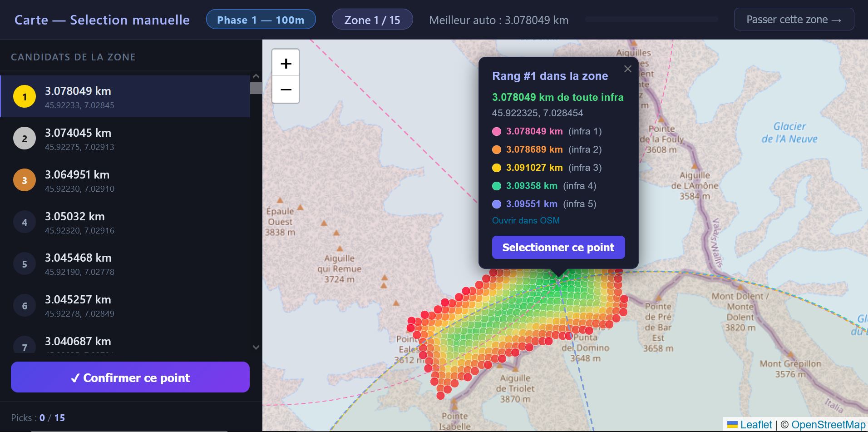Viewport: 868px width, 432px height.
Task: Select the bronze rank 3 badge
Action: tap(25, 180)
